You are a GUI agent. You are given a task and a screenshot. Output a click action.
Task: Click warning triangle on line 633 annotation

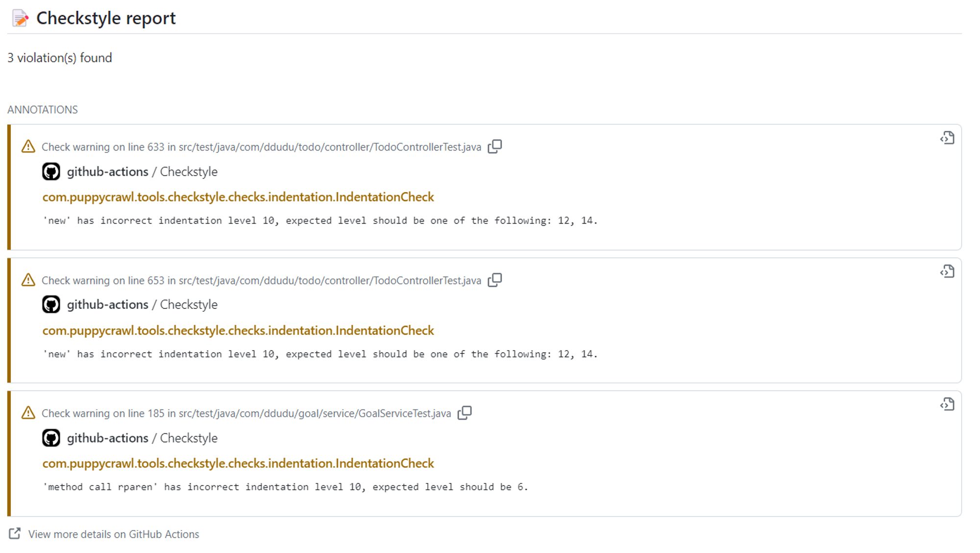click(28, 147)
